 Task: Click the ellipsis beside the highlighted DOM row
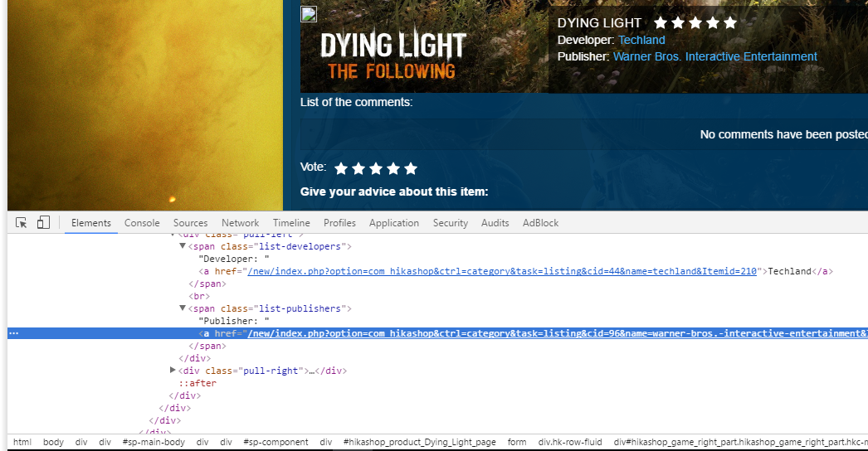click(x=13, y=333)
